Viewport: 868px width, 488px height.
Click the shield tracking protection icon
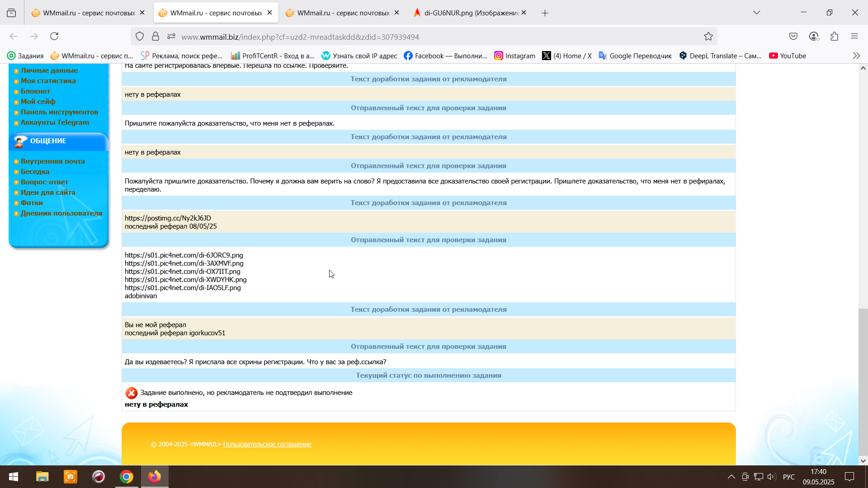coord(140,37)
